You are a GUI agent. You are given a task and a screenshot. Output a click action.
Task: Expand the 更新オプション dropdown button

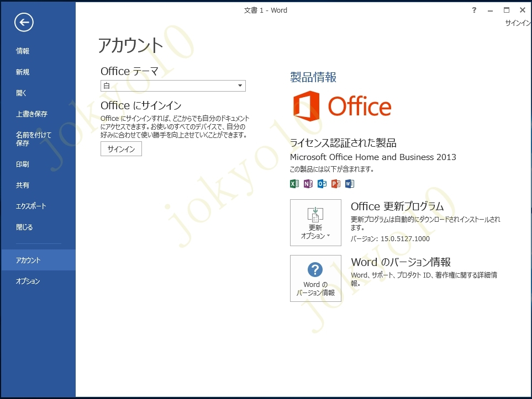pyautogui.click(x=315, y=222)
